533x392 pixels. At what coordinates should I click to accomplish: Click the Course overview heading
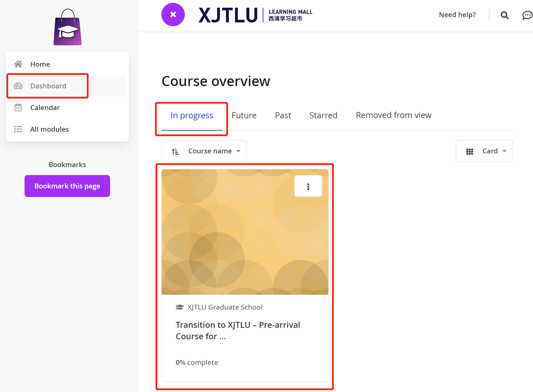(216, 81)
